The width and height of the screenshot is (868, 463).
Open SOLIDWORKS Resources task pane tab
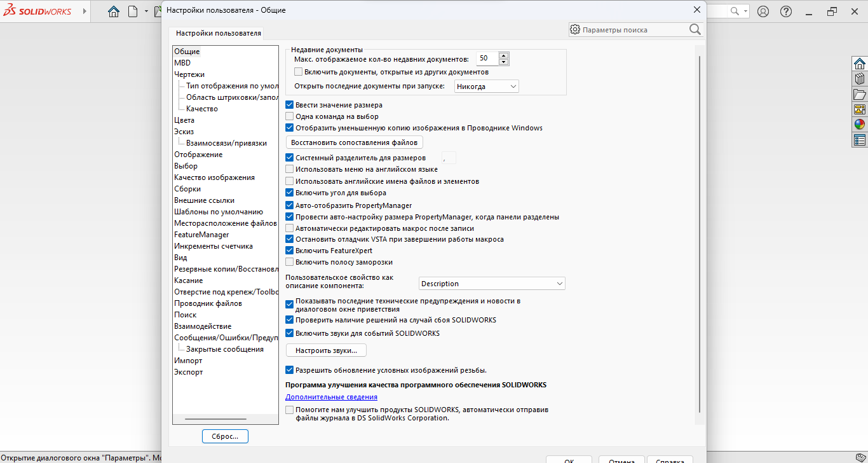860,64
